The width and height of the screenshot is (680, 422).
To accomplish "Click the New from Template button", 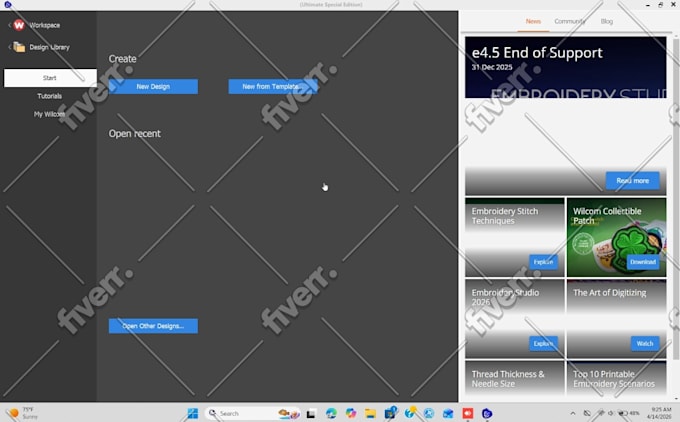I will [x=273, y=86].
